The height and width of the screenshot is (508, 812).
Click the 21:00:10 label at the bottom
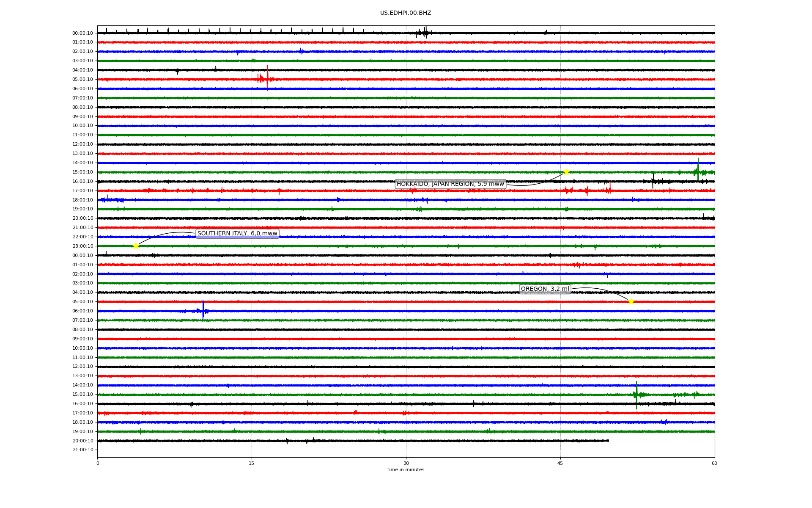82,450
